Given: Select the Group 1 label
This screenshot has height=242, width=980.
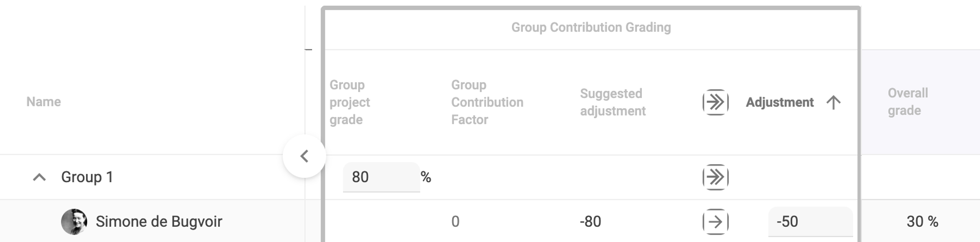Looking at the screenshot, I should click(87, 177).
